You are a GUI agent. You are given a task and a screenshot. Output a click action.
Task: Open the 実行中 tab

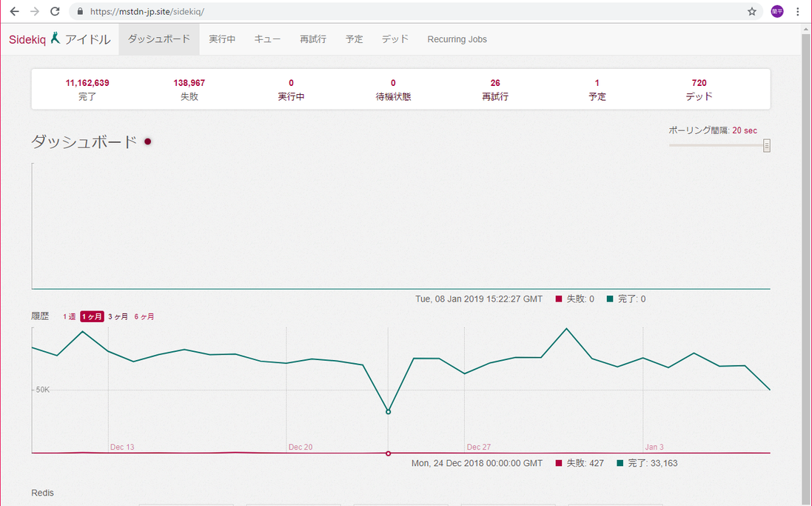click(x=222, y=39)
